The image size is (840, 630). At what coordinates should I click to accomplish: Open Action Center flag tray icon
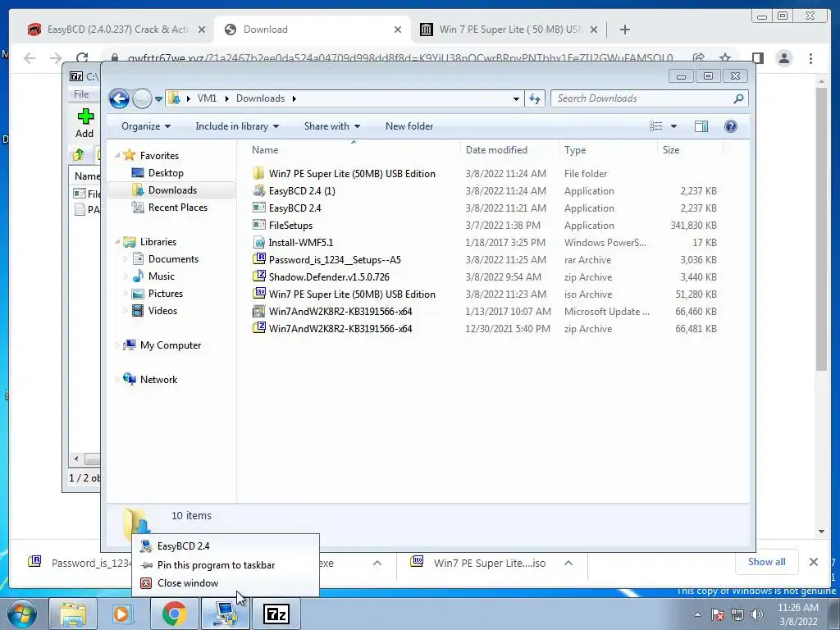[x=718, y=614]
